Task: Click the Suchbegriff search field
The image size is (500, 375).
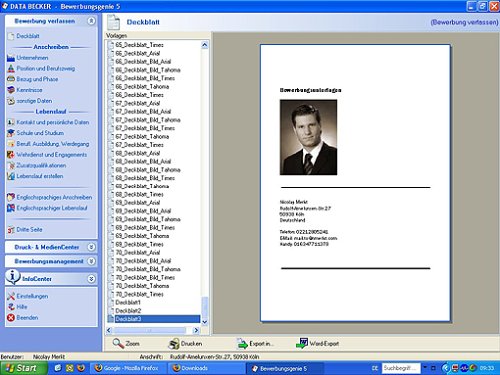Action: (401, 368)
